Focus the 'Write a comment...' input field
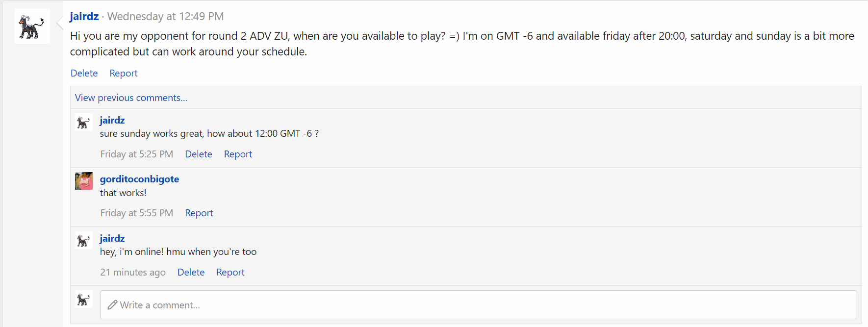 click(478, 305)
